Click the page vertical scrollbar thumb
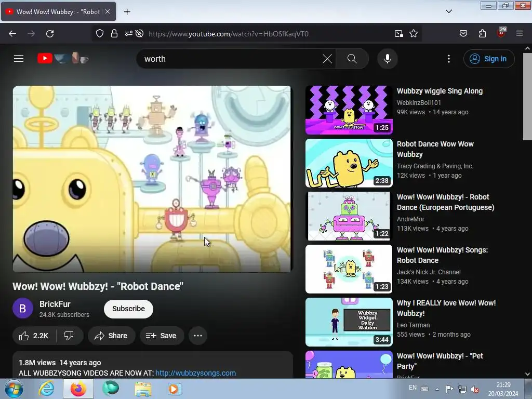 [527, 96]
